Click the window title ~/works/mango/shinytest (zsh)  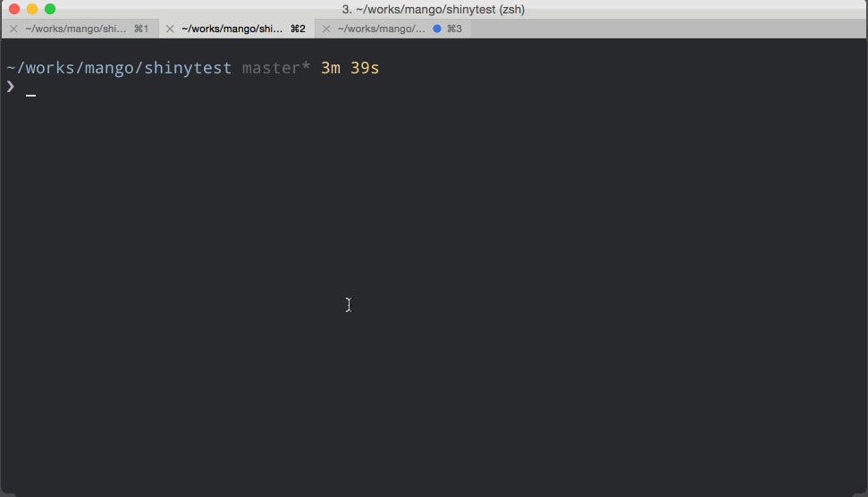[434, 9]
